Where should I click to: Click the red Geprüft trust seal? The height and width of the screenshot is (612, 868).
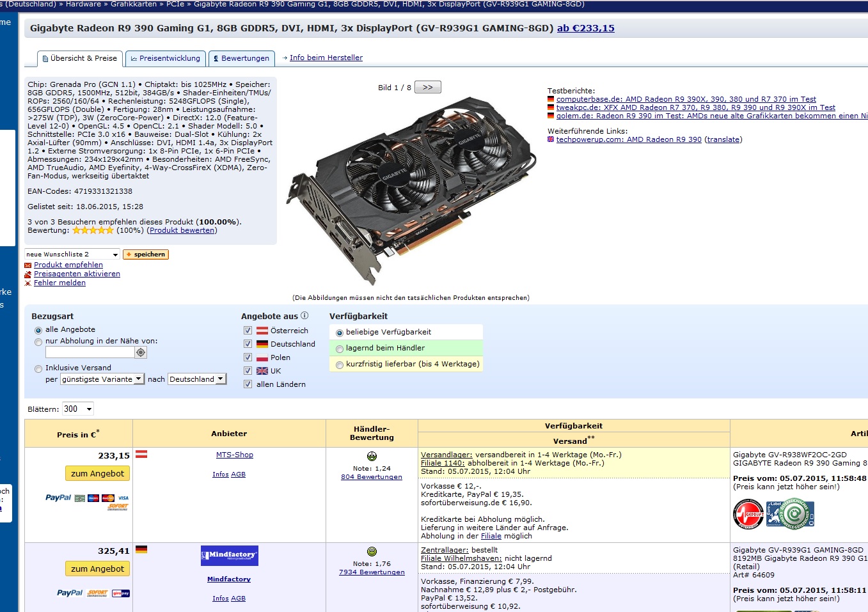pyautogui.click(x=748, y=514)
